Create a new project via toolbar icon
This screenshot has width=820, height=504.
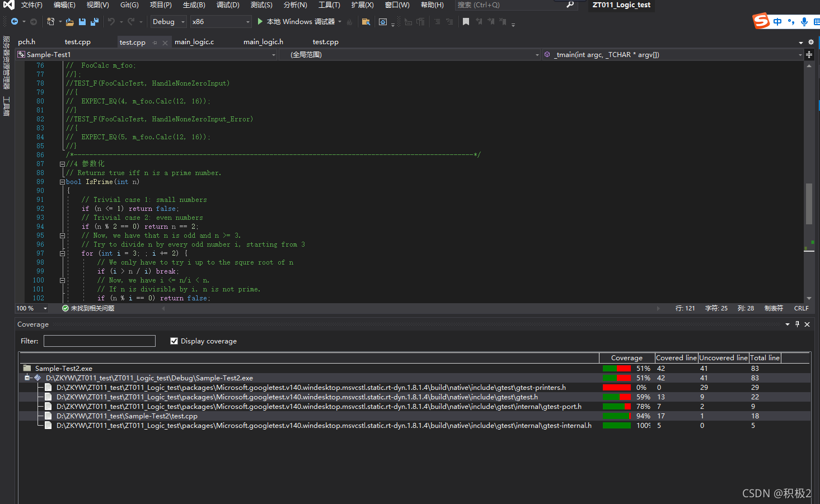point(50,21)
